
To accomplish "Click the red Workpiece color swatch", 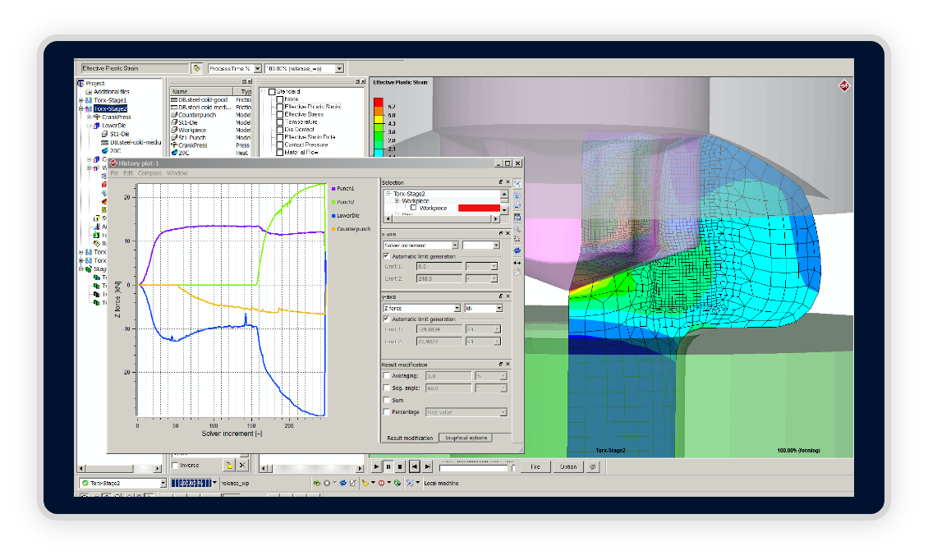I will coord(479,209).
